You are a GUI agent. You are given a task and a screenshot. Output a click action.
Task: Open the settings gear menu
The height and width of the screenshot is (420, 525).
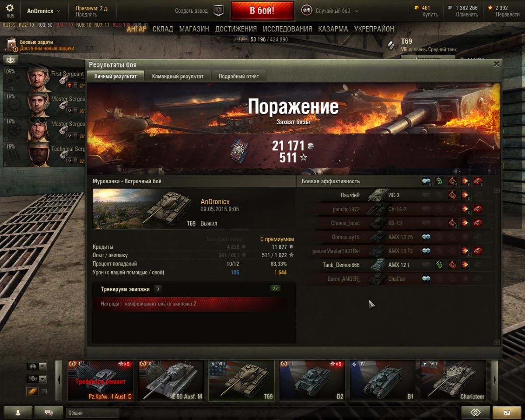pyautogui.click(x=10, y=8)
